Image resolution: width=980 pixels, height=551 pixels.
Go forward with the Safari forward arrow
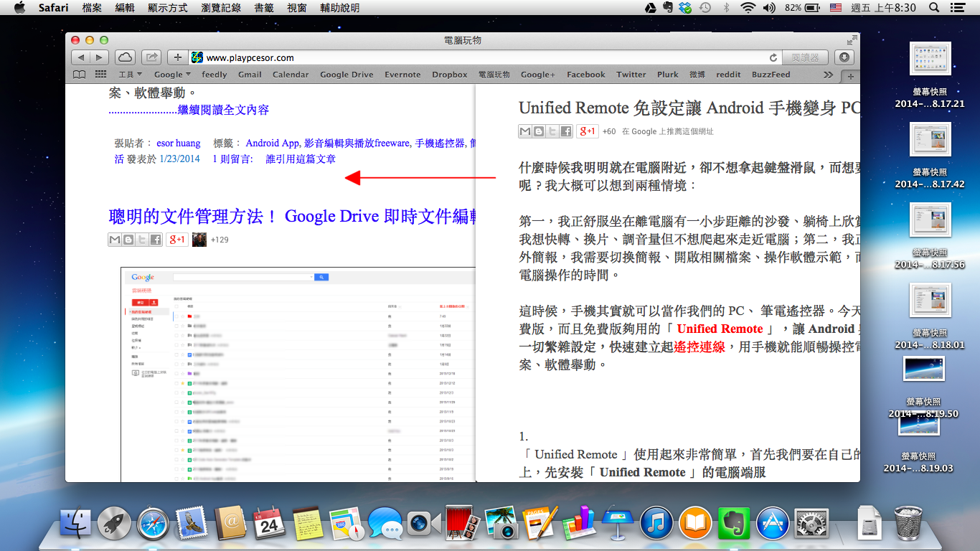100,57
